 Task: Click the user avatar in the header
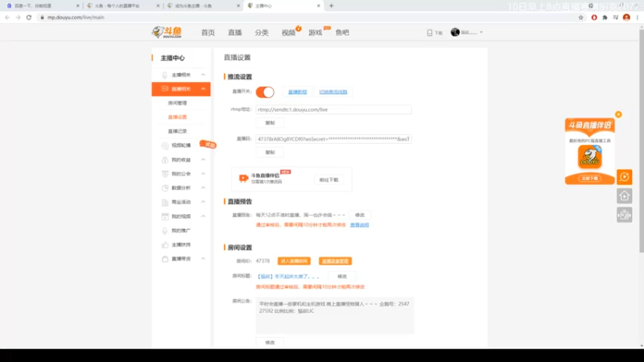click(x=455, y=32)
